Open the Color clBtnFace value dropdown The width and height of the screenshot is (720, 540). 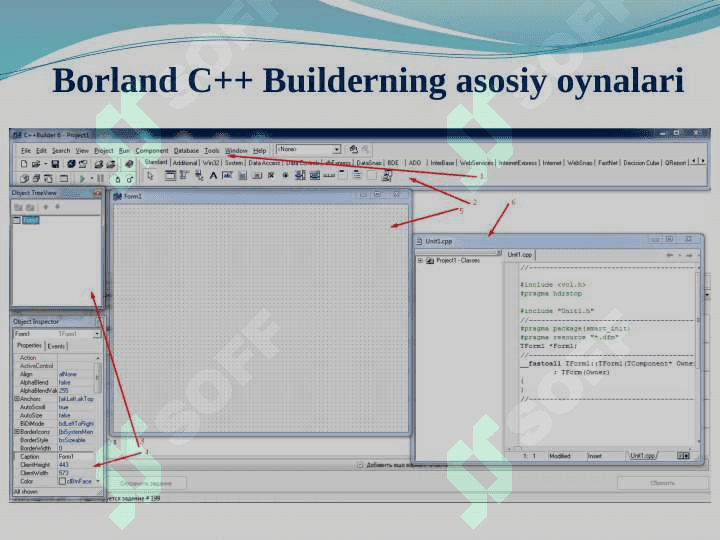(98, 481)
